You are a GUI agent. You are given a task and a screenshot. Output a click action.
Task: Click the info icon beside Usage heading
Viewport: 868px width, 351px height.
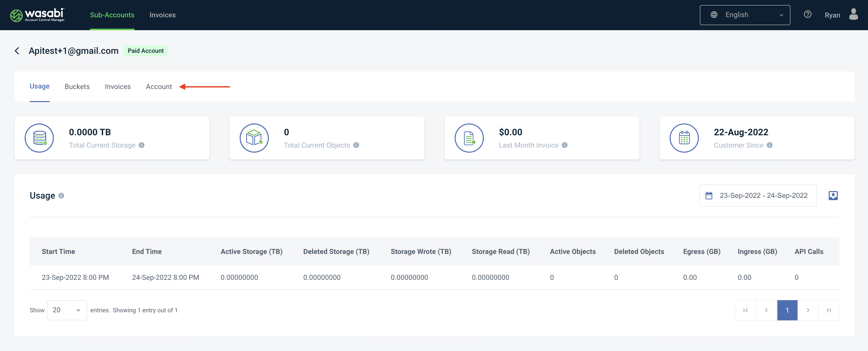[x=61, y=196]
